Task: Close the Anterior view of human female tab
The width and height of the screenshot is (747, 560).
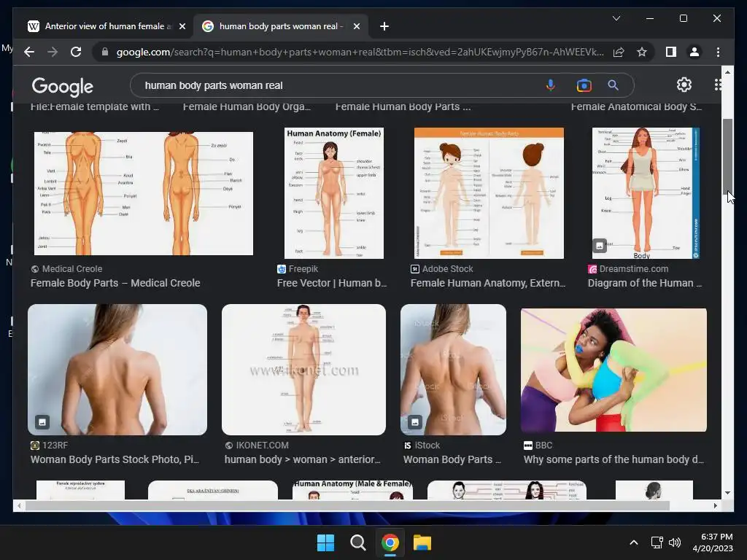Action: (x=182, y=26)
